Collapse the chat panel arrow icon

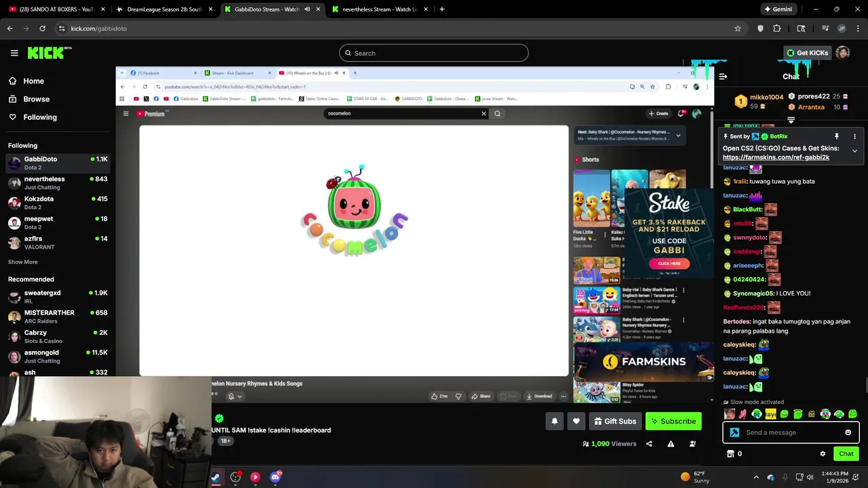pyautogui.click(x=723, y=77)
